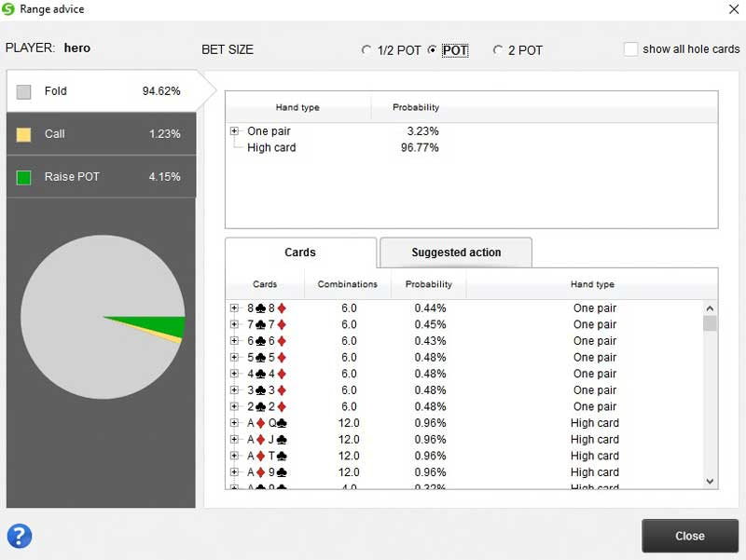Click the gray Fold color square
Screen dimensions: 746x560
(24, 90)
